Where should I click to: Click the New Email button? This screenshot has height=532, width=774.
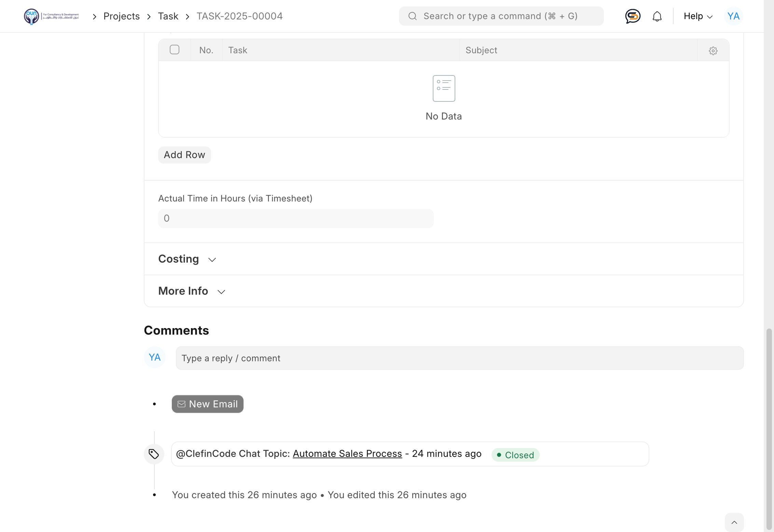pos(207,404)
